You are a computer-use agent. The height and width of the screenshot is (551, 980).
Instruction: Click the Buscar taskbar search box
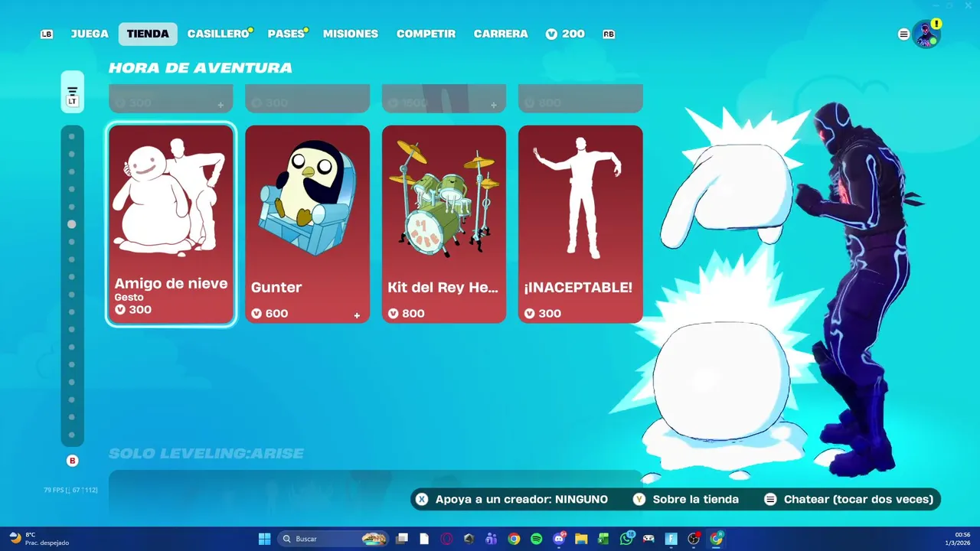(333, 539)
